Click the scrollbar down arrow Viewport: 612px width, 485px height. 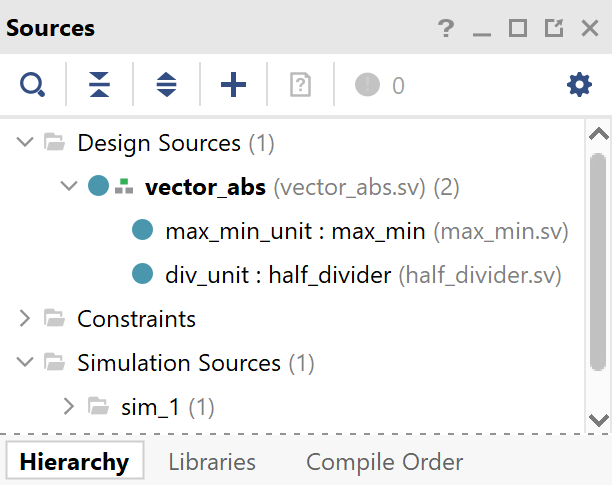click(598, 420)
